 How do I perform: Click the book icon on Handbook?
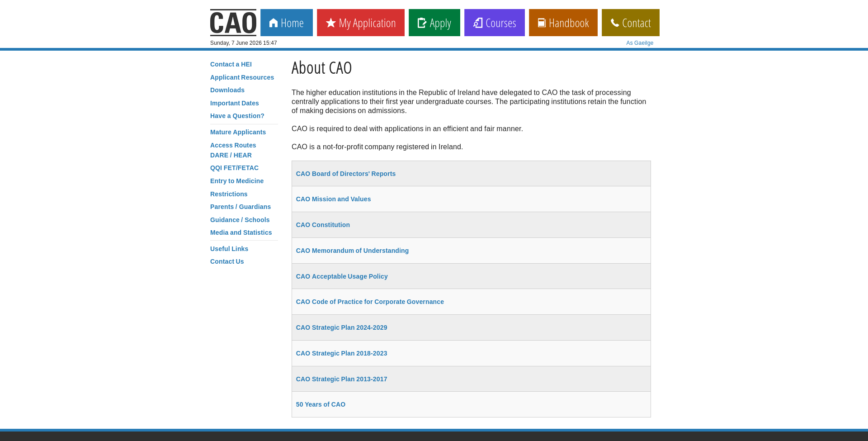point(542,23)
